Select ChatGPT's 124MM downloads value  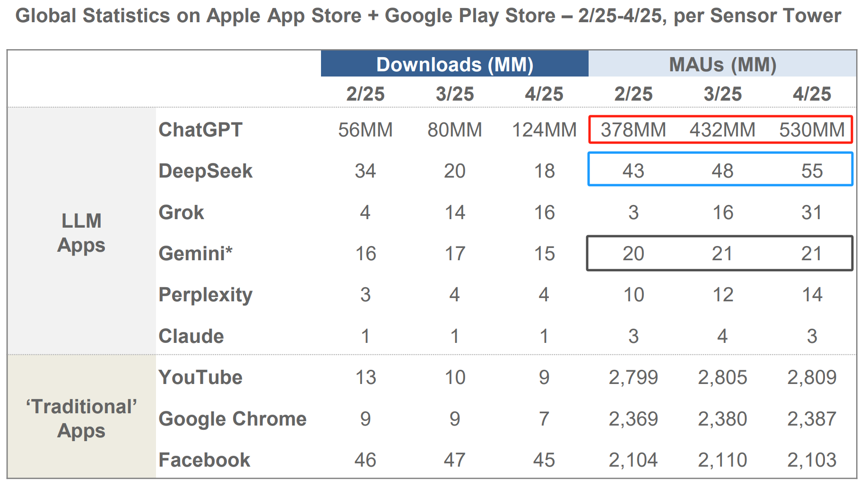point(544,130)
